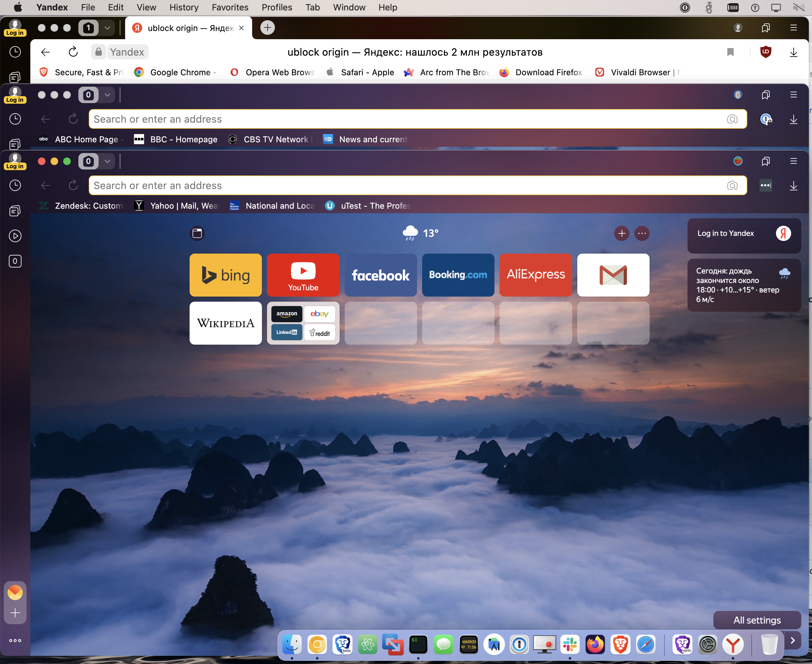
Task: Open sidebar three-dots more menu
Action: tap(15, 640)
